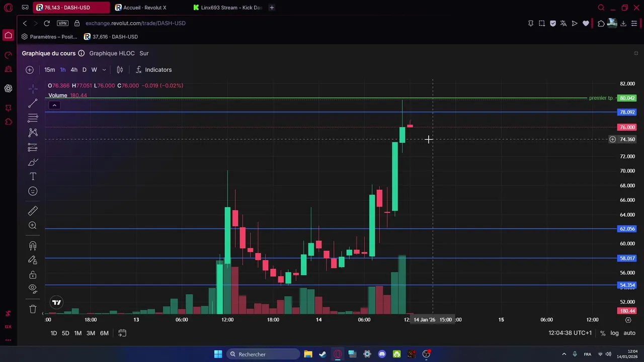Click the add symbol plus button
This screenshot has height=362, width=644.
tap(30, 70)
